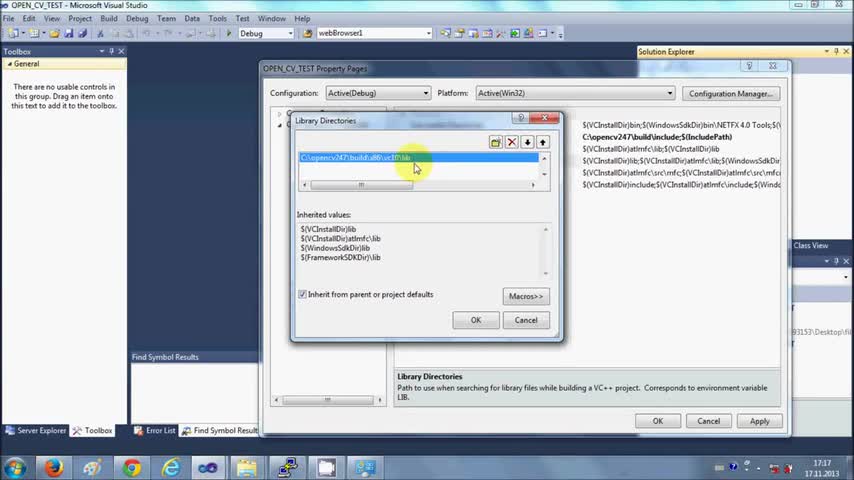The height and width of the screenshot is (480, 854).
Task: Click the Save toolbar icon
Action: 69,33
